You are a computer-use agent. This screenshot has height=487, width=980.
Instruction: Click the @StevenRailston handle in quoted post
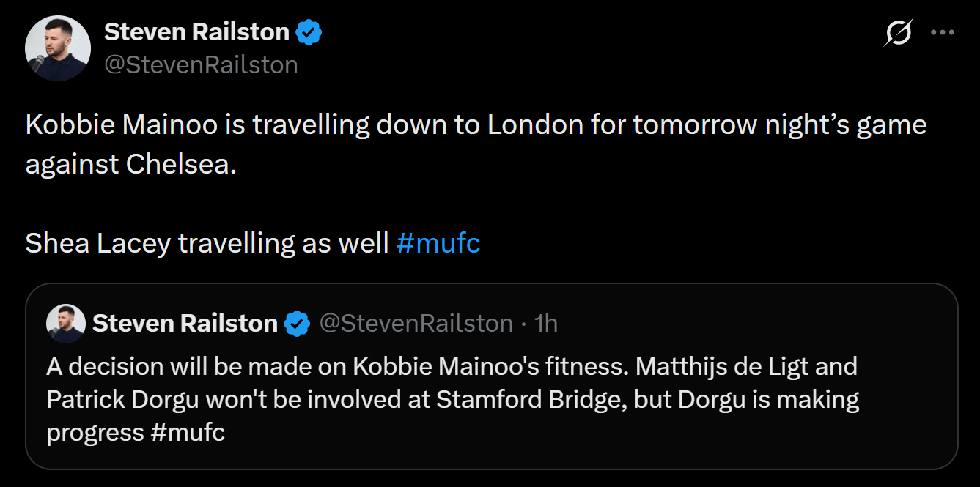pyautogui.click(x=416, y=323)
